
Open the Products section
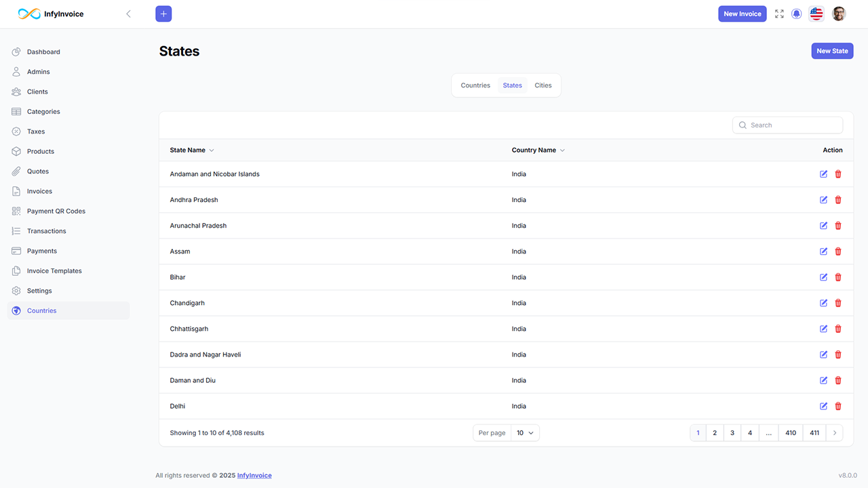click(40, 151)
